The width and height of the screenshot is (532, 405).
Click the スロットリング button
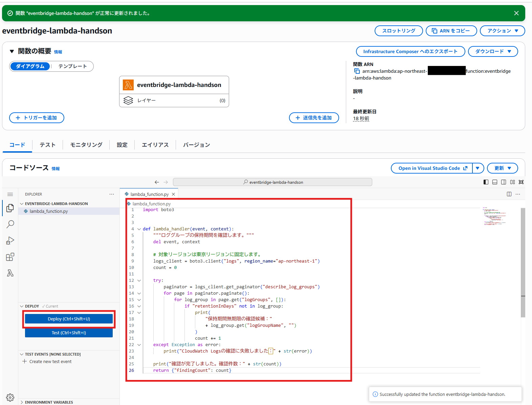[399, 31]
